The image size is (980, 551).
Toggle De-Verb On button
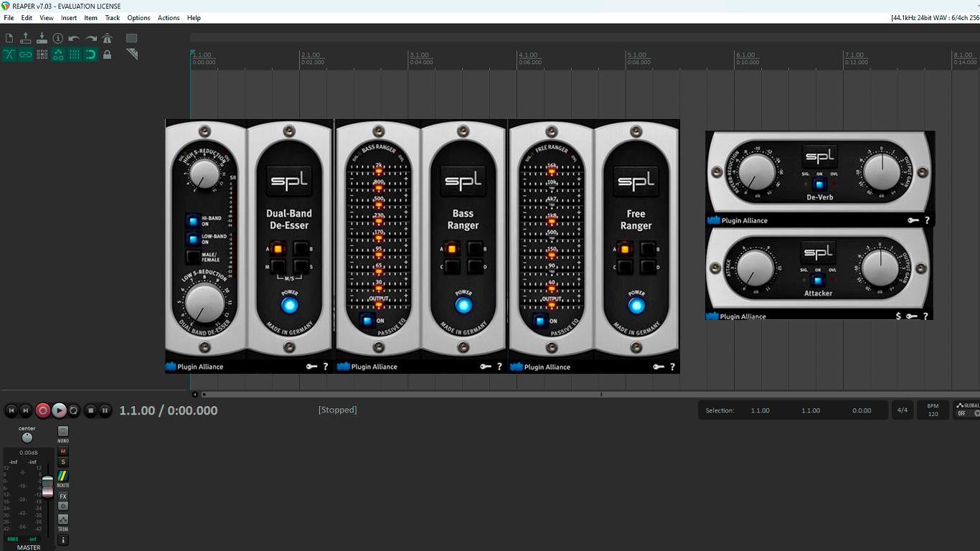click(819, 184)
